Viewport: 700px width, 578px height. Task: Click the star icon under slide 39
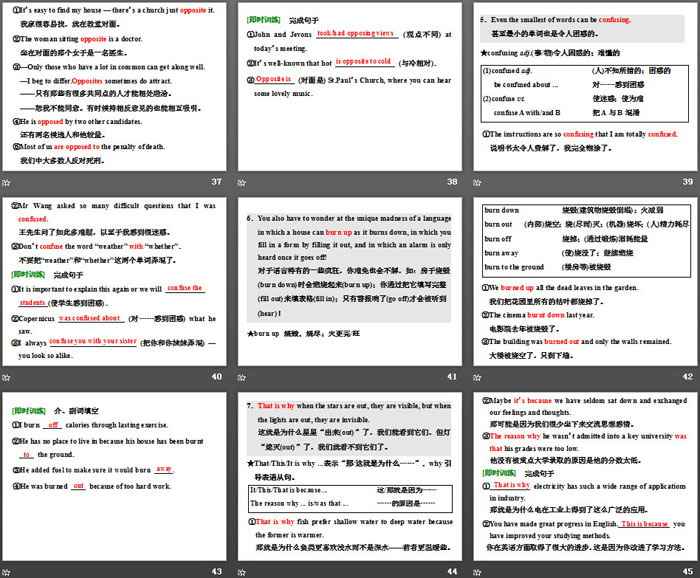(x=477, y=183)
